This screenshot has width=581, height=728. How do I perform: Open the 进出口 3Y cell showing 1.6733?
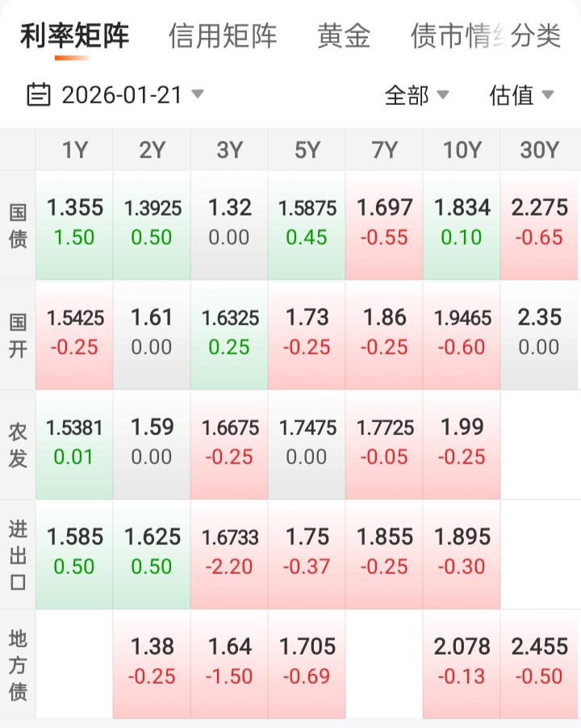pos(229,553)
